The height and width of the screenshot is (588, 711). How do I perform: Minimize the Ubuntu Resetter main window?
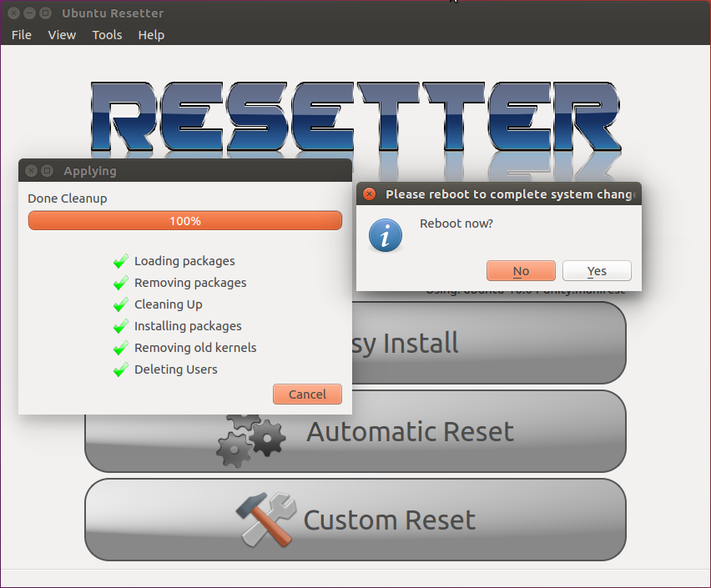click(x=29, y=13)
